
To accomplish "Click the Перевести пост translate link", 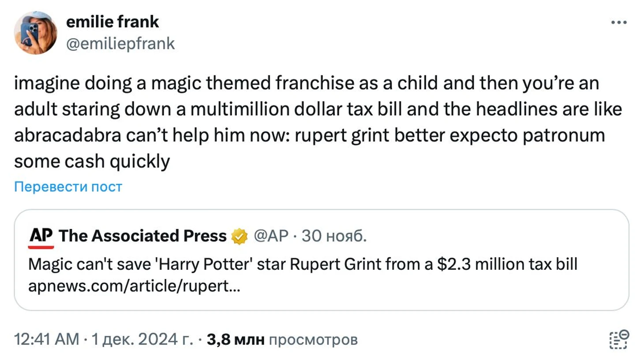I will [x=68, y=187].
